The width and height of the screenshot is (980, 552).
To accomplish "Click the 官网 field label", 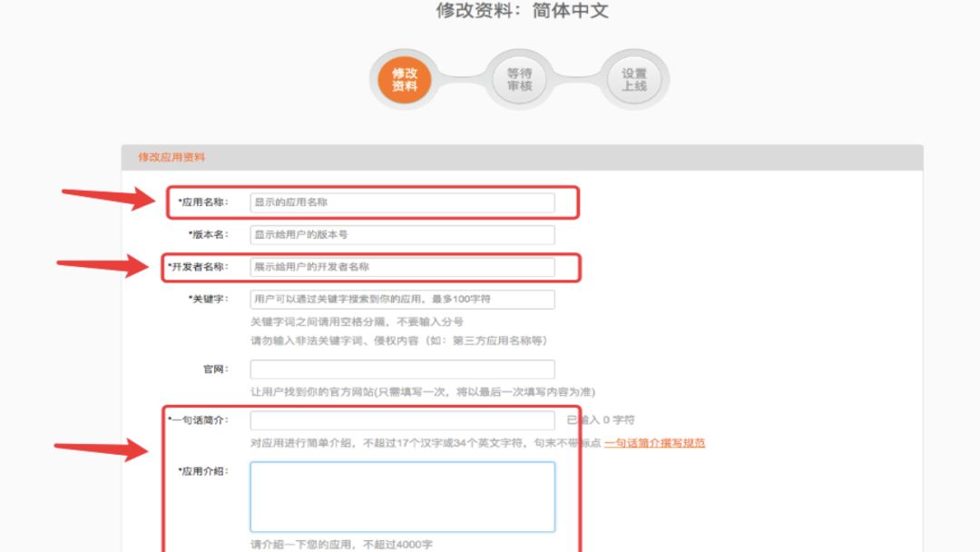I will [215, 370].
